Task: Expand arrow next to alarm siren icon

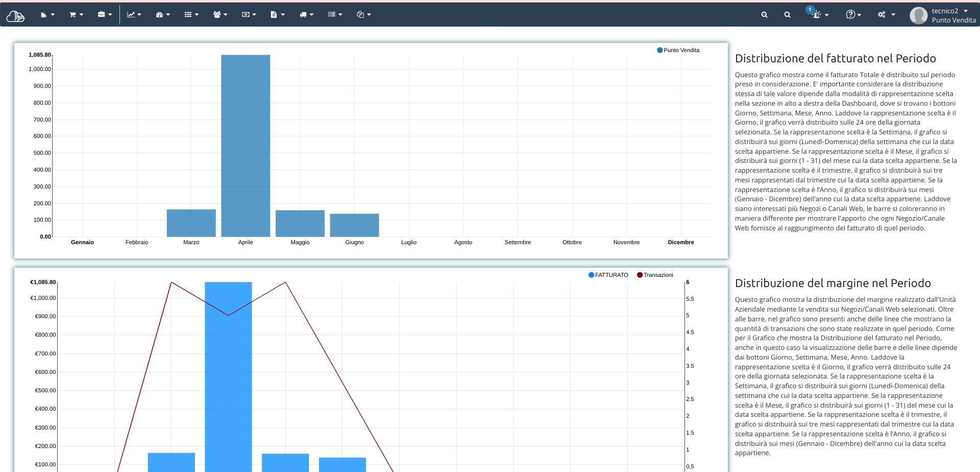Action: 826,15
